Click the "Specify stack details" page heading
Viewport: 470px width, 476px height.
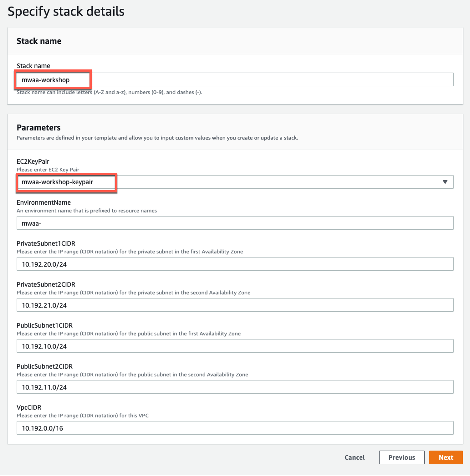66,11
